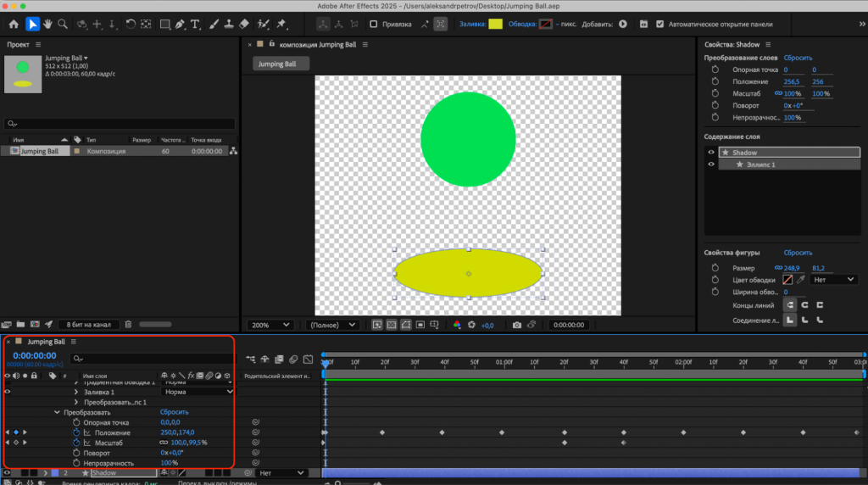
Task: Click the 8 бит на канал button
Action: point(88,325)
